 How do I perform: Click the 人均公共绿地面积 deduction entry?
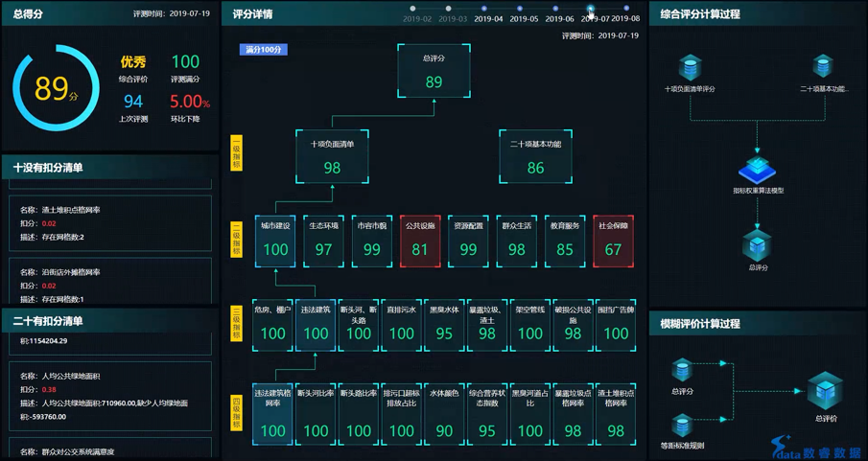[110, 396]
